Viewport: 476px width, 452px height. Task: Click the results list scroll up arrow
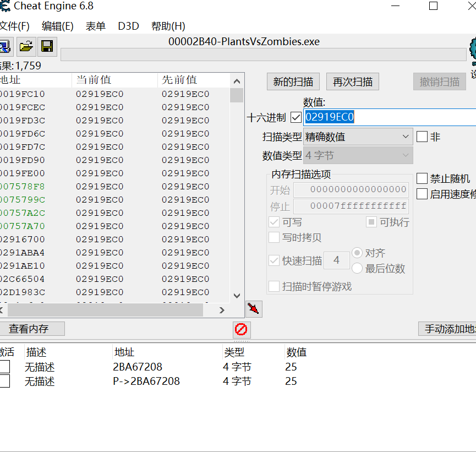pyautogui.click(x=237, y=81)
